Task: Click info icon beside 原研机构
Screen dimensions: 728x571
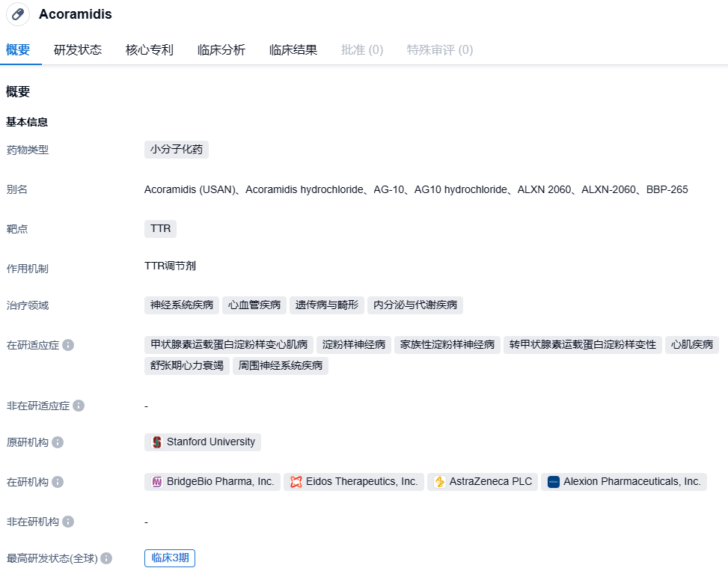Action: point(58,442)
